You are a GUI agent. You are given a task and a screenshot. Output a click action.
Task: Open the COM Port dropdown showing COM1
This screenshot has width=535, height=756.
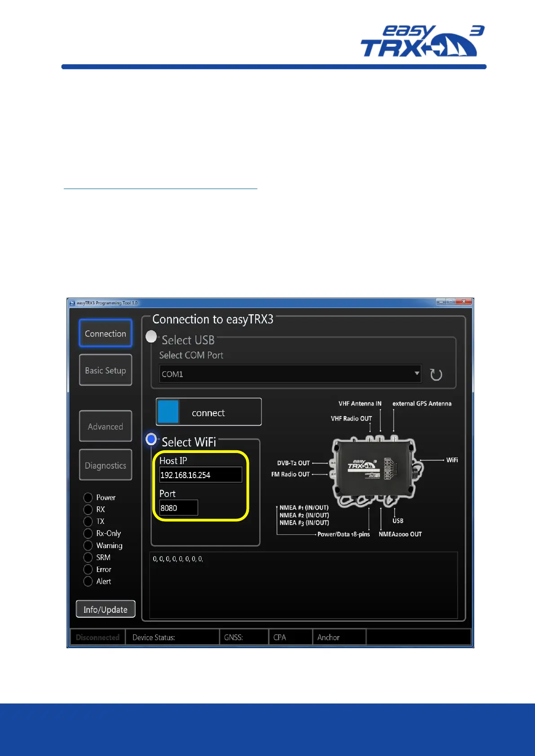click(x=290, y=374)
